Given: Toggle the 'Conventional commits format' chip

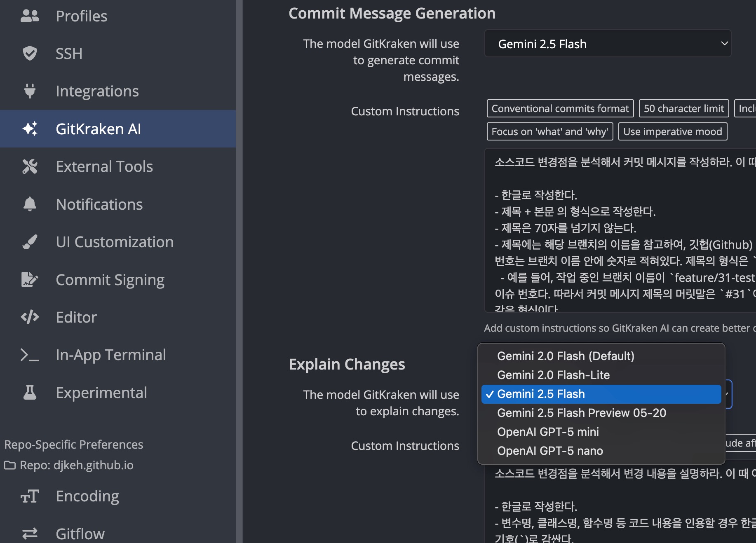Looking at the screenshot, I should 559,108.
